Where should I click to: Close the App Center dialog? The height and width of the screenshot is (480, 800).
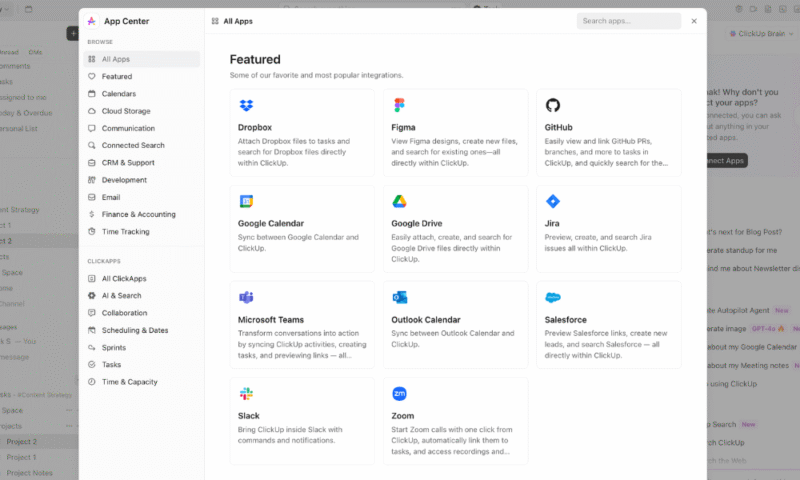tap(694, 21)
